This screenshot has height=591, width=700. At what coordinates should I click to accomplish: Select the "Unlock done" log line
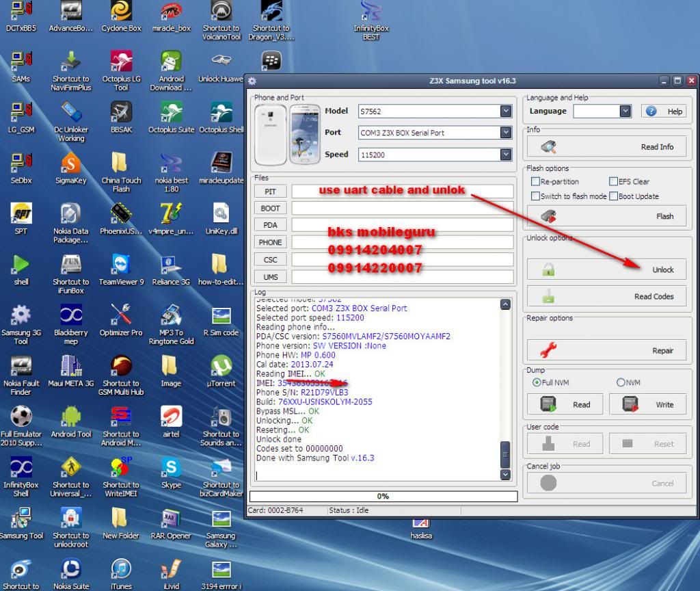pyautogui.click(x=279, y=439)
